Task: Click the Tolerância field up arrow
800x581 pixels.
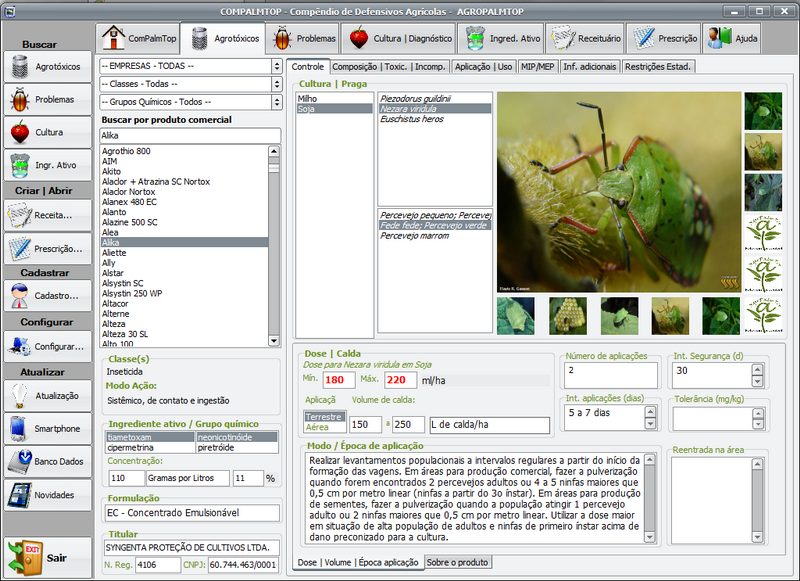Action: click(758, 413)
